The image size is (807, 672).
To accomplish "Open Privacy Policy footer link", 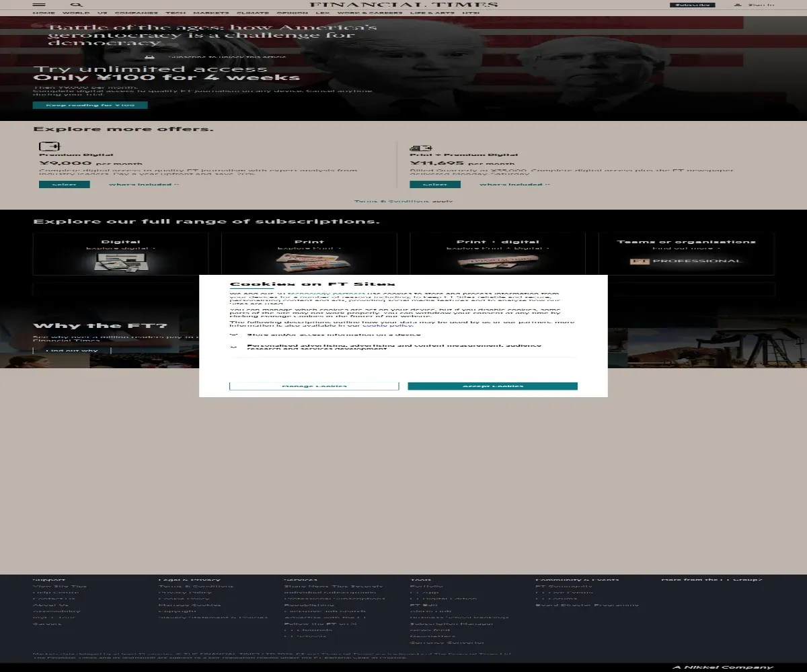I will [x=185, y=592].
